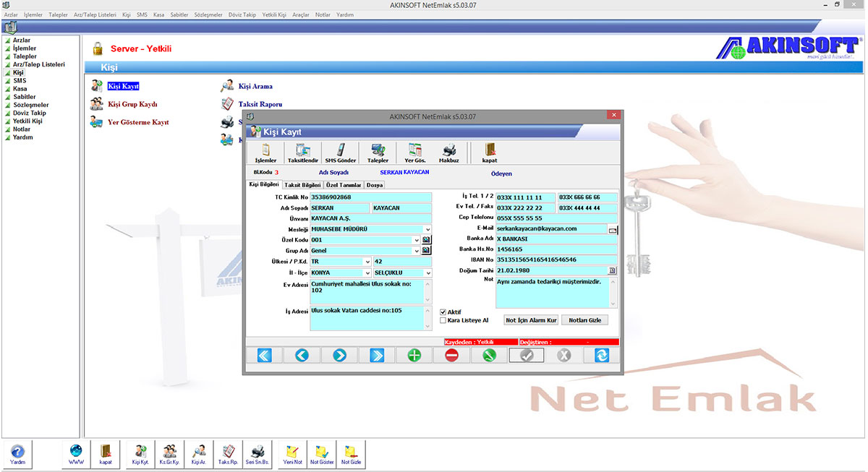This screenshot has width=868, height=472.
Task: Click the Makbuz icon
Action: (x=449, y=152)
